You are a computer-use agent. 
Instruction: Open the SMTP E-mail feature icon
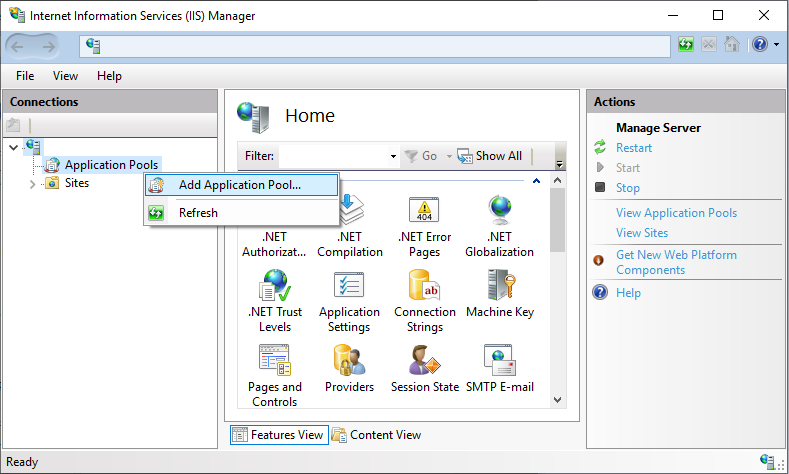tap(499, 361)
